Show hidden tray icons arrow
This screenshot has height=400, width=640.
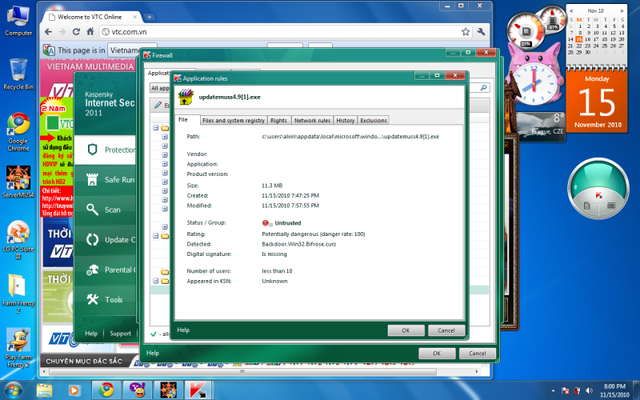point(553,391)
